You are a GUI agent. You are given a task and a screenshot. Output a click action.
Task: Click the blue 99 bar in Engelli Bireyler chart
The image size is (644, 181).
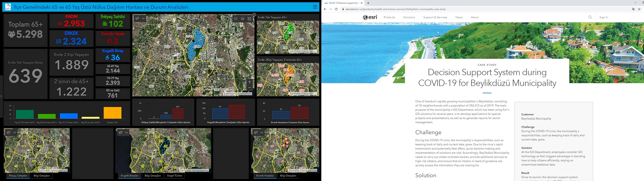220,113
